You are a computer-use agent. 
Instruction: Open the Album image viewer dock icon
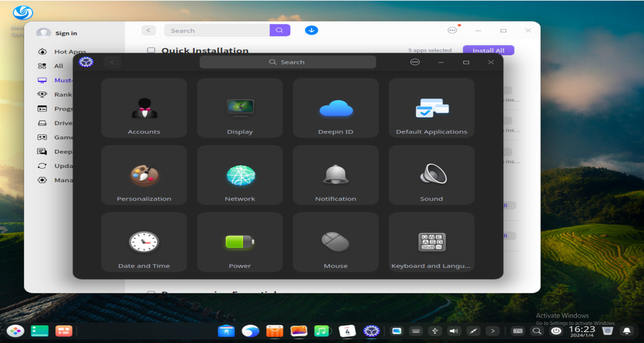[299, 331]
